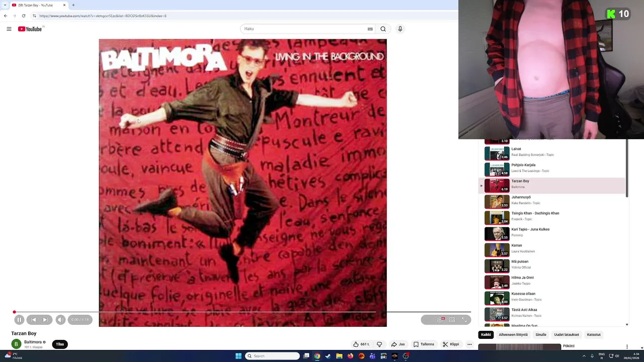Create a clip with Klippi
This screenshot has height=362, width=644.
pos(451,344)
